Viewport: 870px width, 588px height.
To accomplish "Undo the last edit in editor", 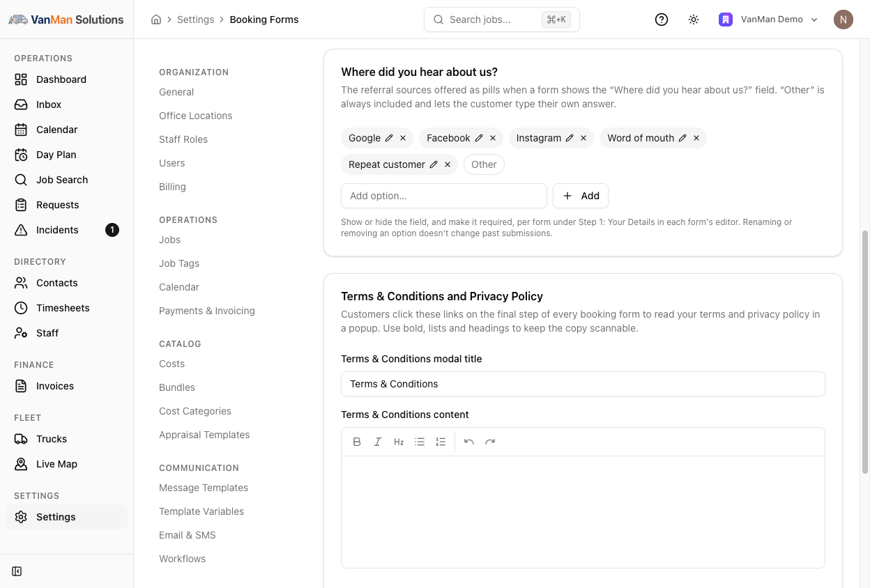I will (469, 442).
